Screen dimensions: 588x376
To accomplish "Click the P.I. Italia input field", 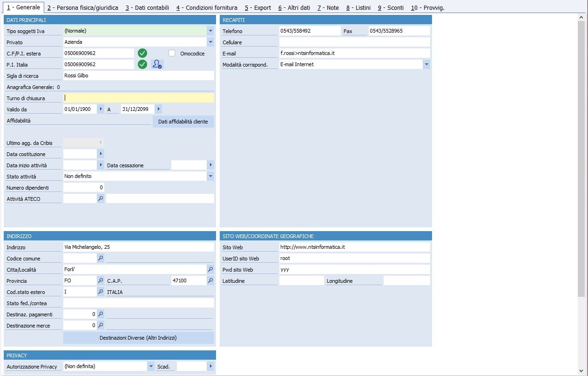I will [99, 64].
